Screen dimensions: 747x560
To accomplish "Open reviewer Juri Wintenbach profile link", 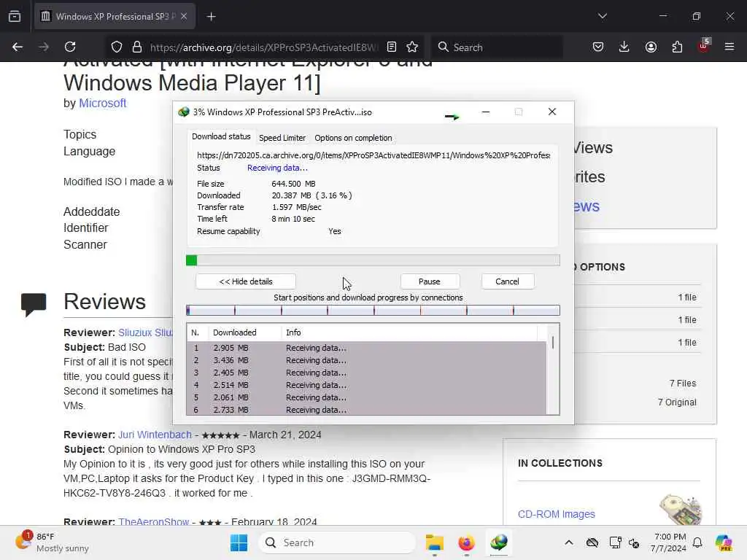I will click(x=155, y=435).
